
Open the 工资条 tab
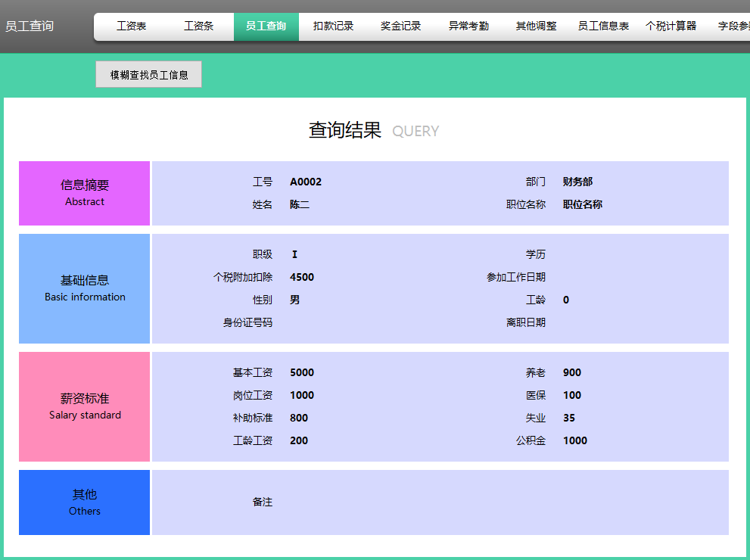[x=199, y=25]
